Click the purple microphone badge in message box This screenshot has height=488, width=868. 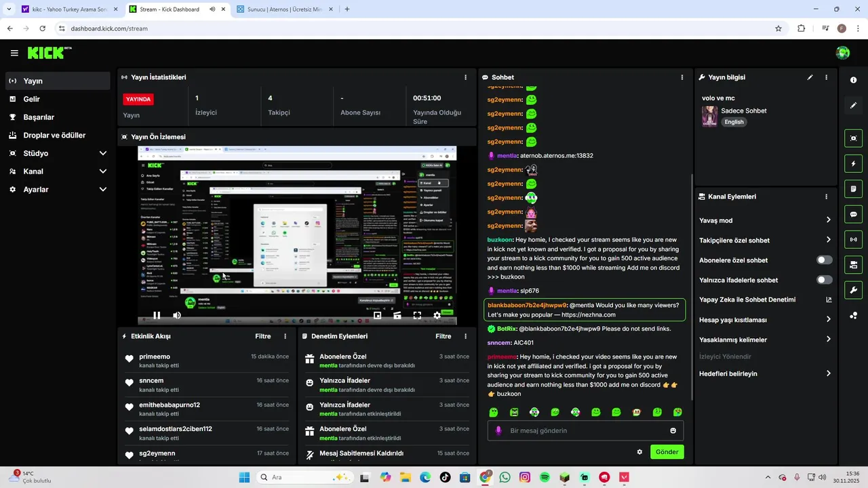tap(498, 430)
